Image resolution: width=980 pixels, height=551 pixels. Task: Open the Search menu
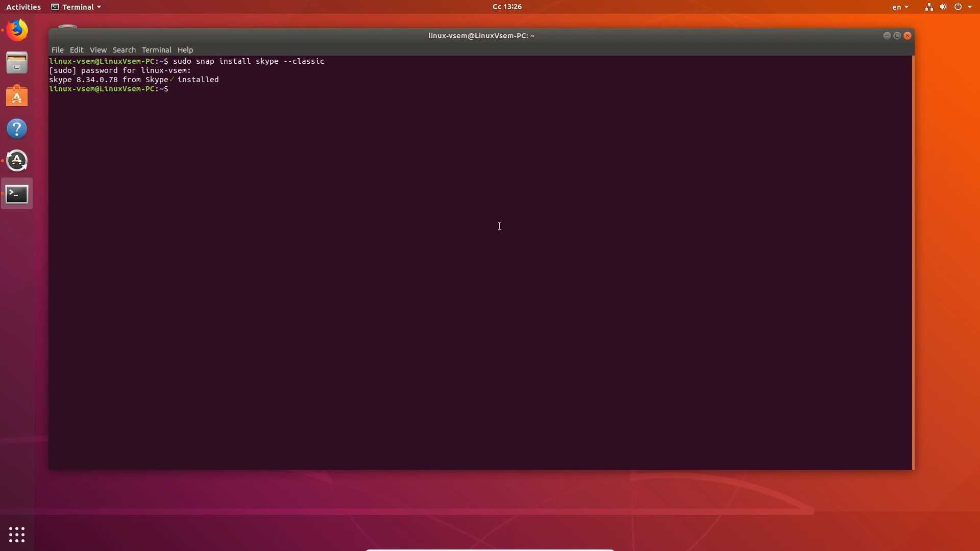[x=124, y=50]
